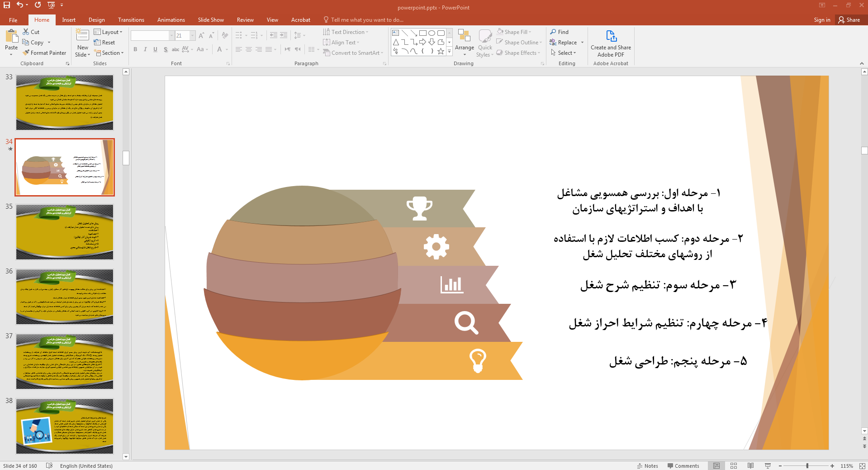The width and height of the screenshot is (868, 470).
Task: Open font size dropdown
Action: [193, 36]
